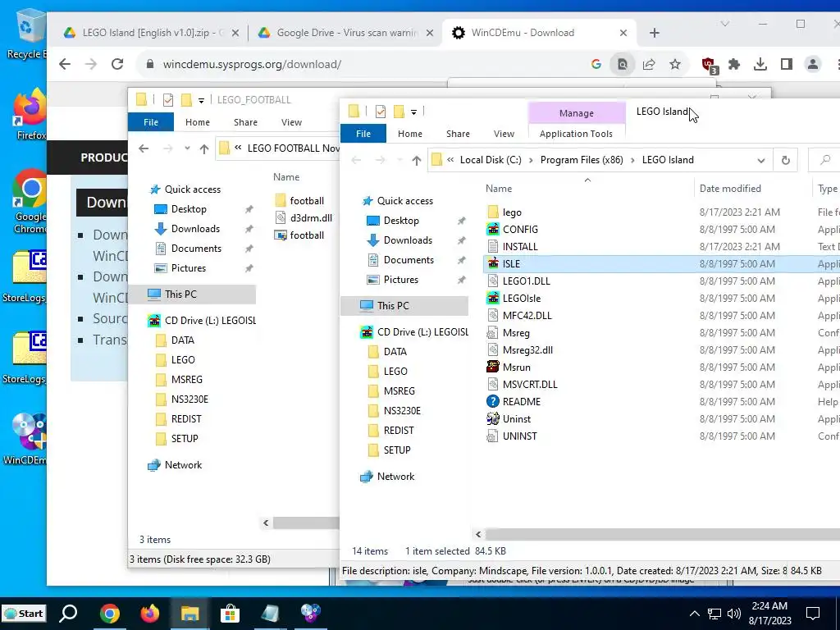Screen dimensions: 840x630
Task: Click the Google lens search icon in the address bar
Action: [x=623, y=64]
